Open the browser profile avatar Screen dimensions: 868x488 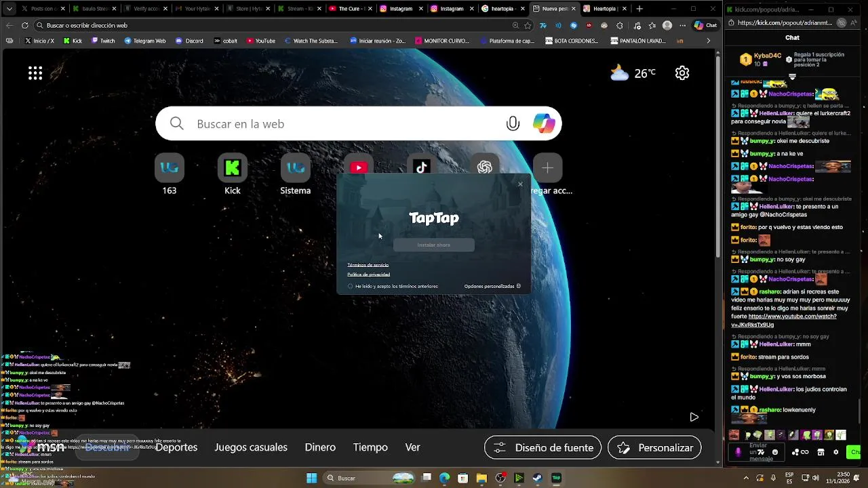point(667,25)
